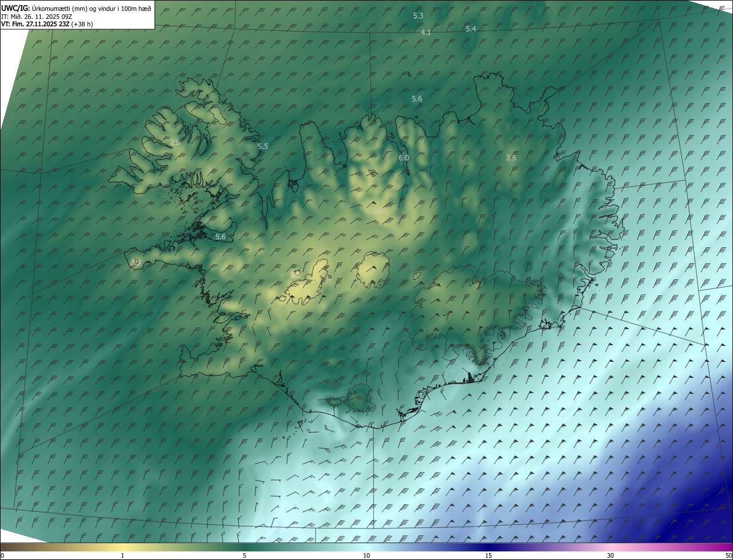Viewport: 733px width, 560px height.
Task: Click the 50 tick on the color scale
Action: (x=728, y=555)
